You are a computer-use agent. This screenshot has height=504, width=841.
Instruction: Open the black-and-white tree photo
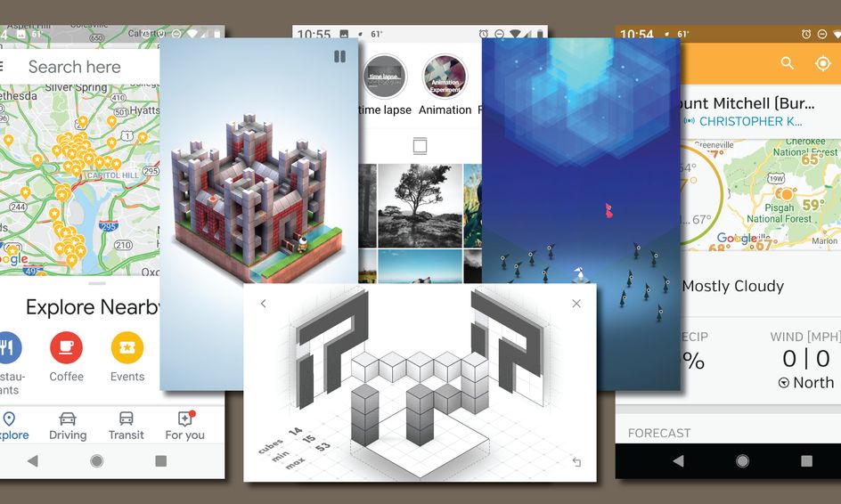420,206
